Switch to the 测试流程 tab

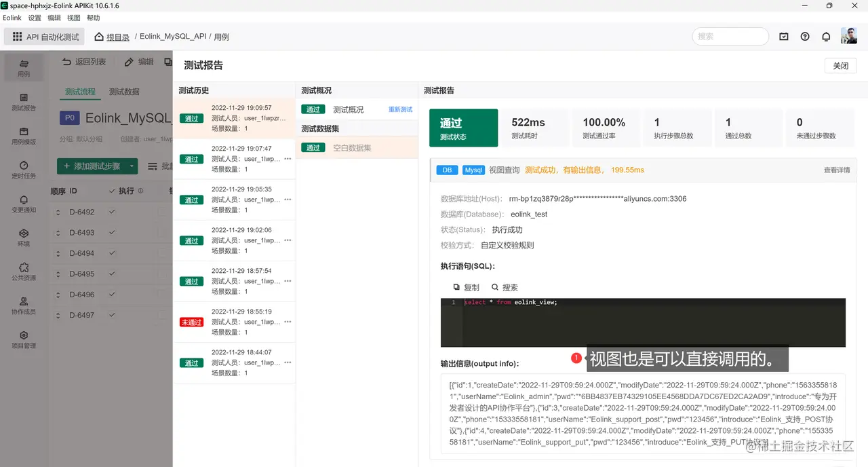click(x=80, y=92)
